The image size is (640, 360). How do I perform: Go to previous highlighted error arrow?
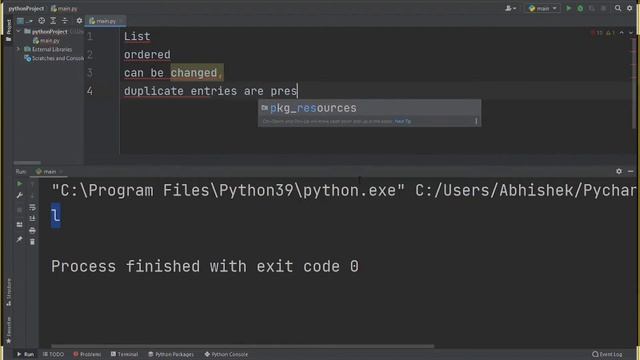(x=622, y=33)
